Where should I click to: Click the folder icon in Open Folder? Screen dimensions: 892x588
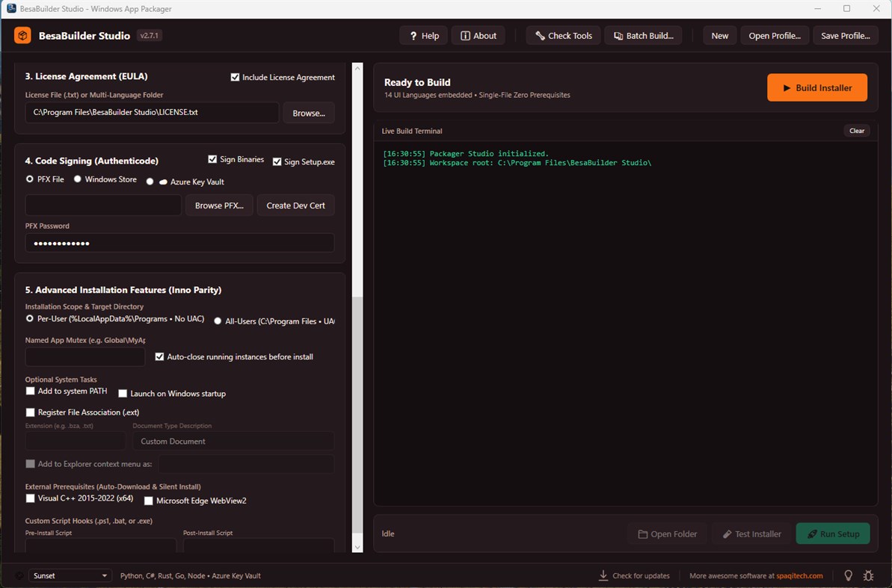[643, 534]
